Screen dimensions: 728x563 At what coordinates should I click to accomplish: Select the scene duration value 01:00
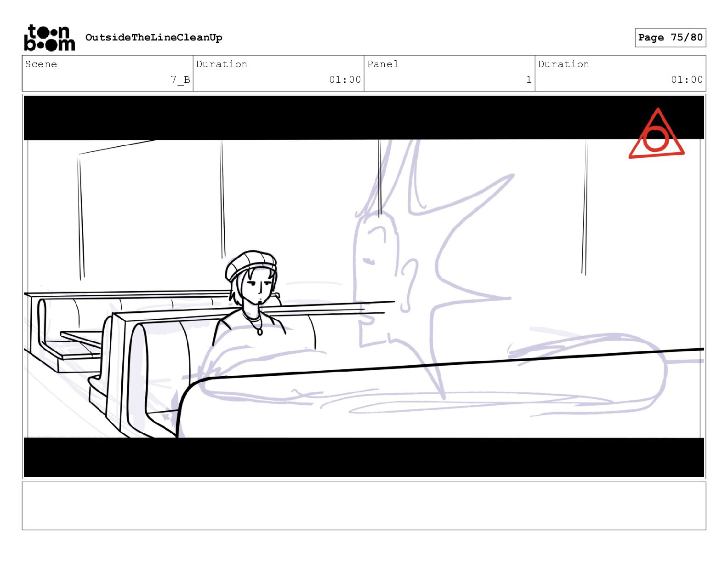pyautogui.click(x=345, y=80)
